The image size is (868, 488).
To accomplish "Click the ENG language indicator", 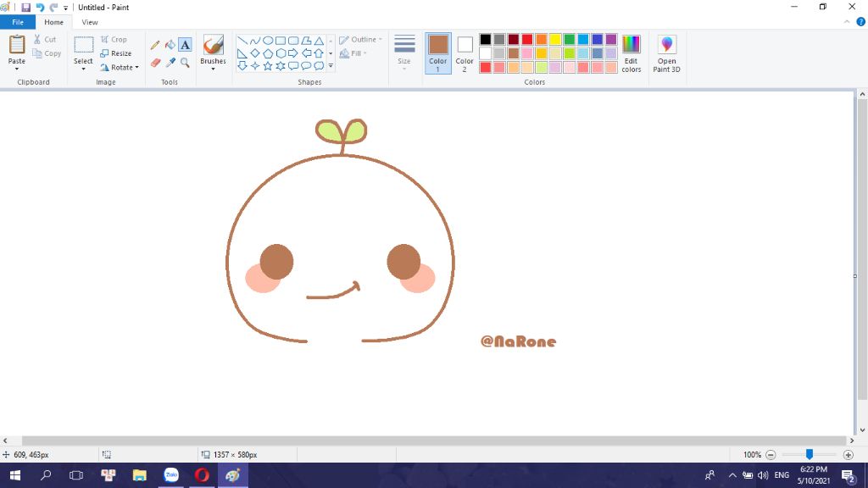I will point(782,475).
